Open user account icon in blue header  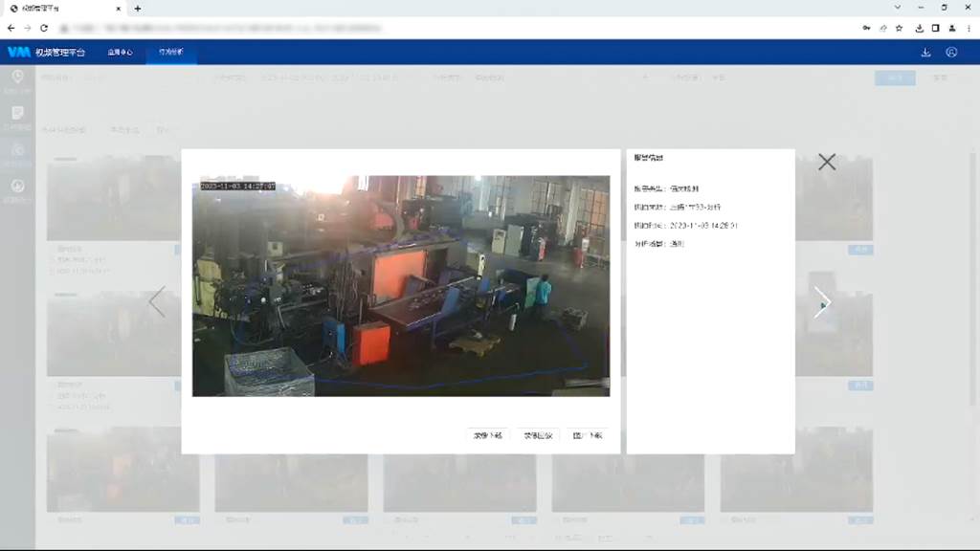click(x=951, y=53)
